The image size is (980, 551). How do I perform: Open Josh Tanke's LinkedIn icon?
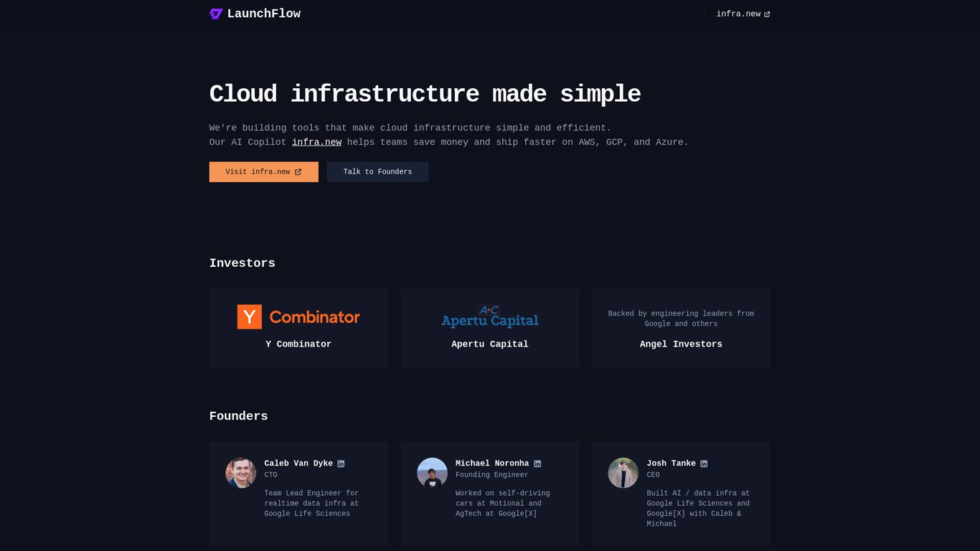(x=704, y=463)
